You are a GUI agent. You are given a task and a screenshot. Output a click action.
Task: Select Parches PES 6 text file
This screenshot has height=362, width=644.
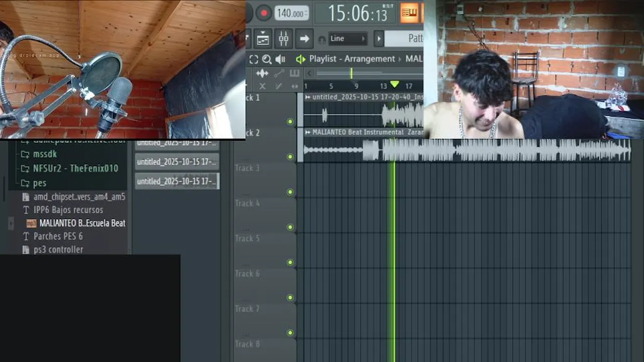(53, 236)
